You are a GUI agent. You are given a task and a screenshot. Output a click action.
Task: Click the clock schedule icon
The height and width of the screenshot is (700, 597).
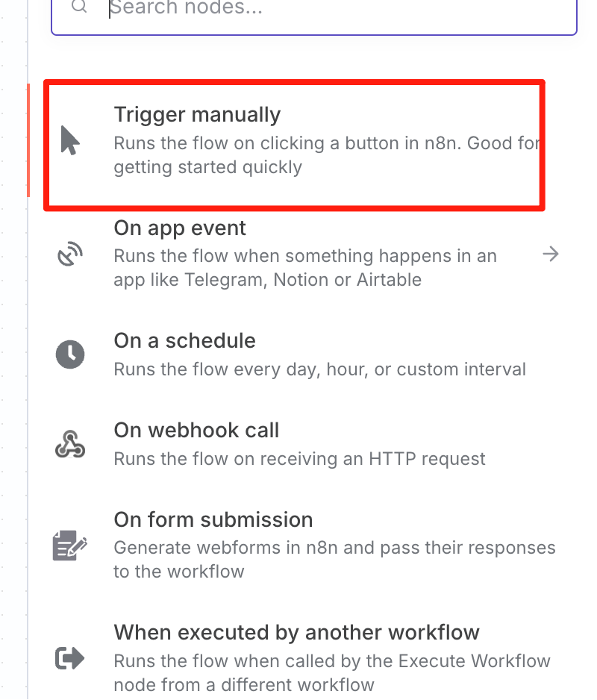tap(70, 354)
